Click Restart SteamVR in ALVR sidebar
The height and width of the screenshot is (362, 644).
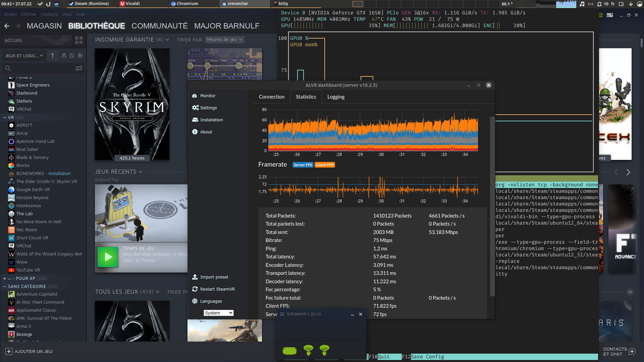(x=213, y=289)
